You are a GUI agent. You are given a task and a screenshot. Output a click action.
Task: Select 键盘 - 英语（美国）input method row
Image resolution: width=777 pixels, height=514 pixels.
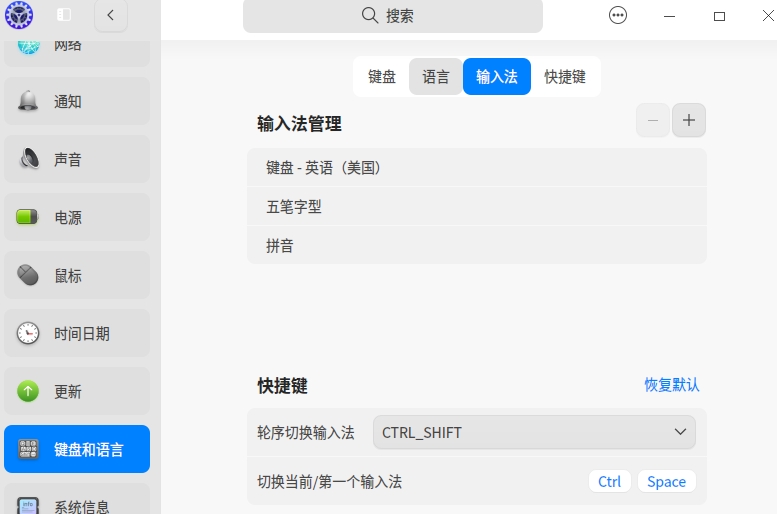click(x=477, y=168)
